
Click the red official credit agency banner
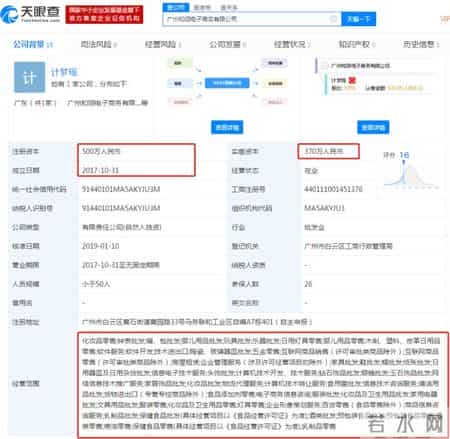(x=104, y=14)
